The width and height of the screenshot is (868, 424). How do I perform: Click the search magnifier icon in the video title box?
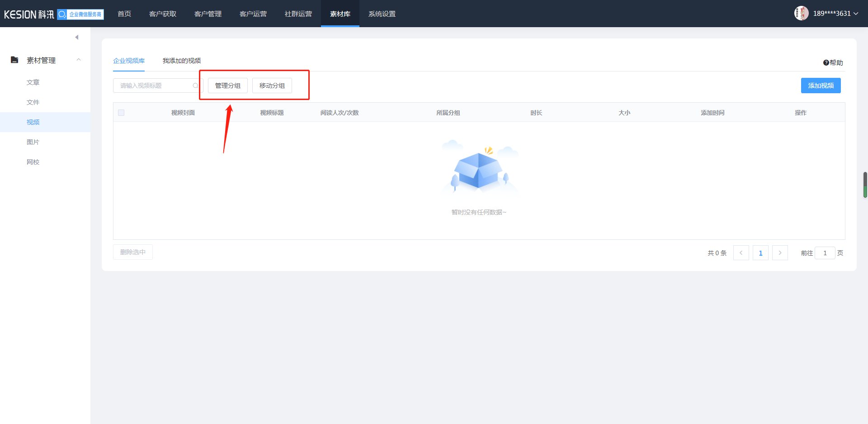click(195, 86)
